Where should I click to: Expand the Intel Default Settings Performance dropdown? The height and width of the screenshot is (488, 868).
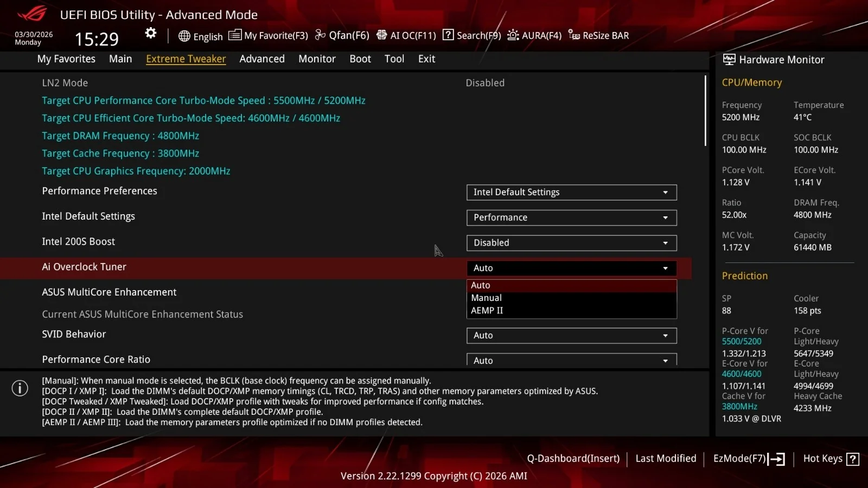[571, 217]
